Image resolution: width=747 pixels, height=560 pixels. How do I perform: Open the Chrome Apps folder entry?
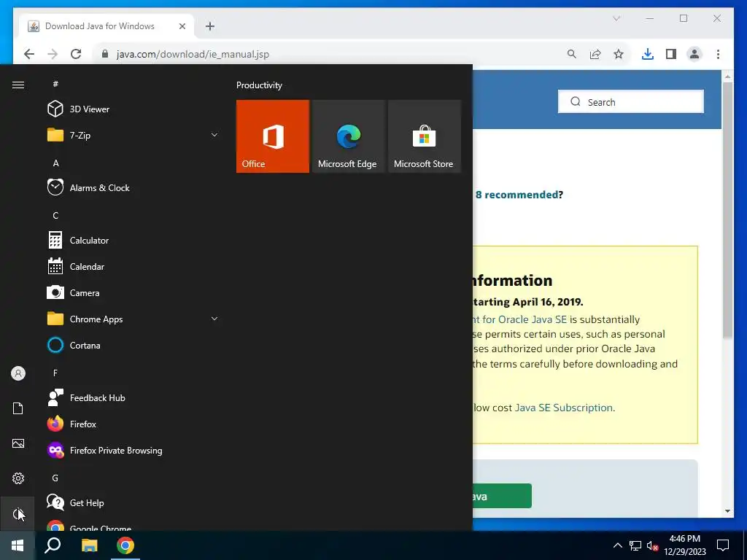(133, 319)
